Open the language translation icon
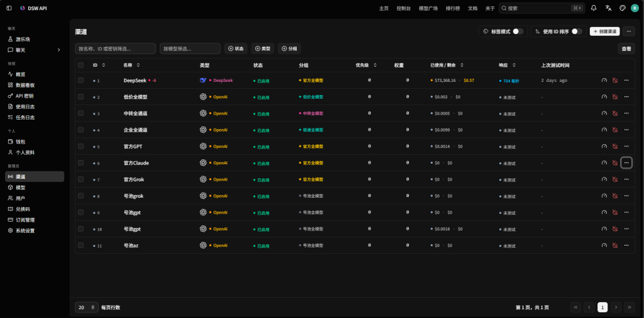The width and height of the screenshot is (644, 318). point(608,8)
